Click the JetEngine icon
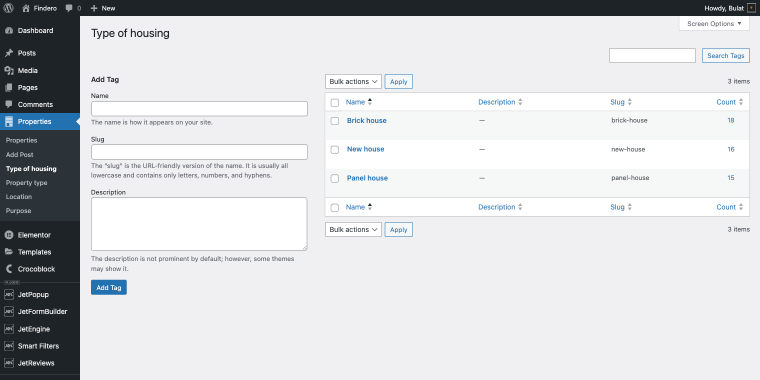Image resolution: width=760 pixels, height=380 pixels. tap(9, 329)
